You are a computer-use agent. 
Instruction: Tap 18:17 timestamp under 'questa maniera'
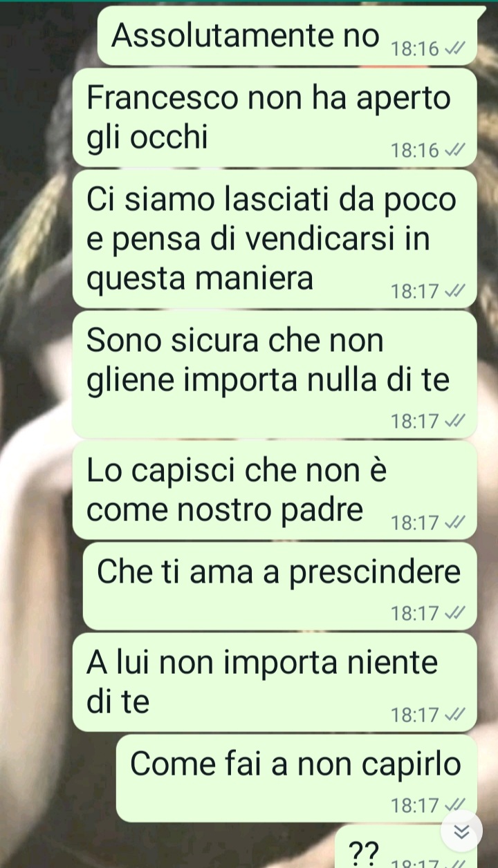click(414, 292)
